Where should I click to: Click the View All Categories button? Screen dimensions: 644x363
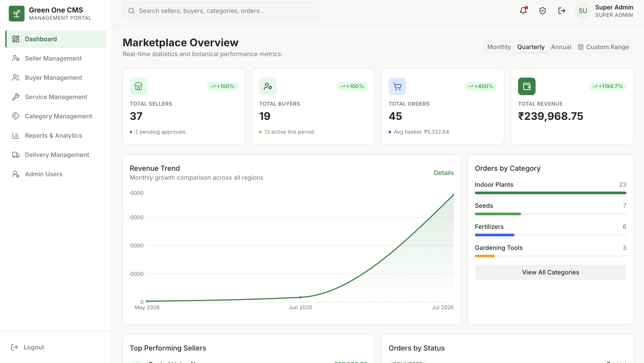pyautogui.click(x=550, y=272)
